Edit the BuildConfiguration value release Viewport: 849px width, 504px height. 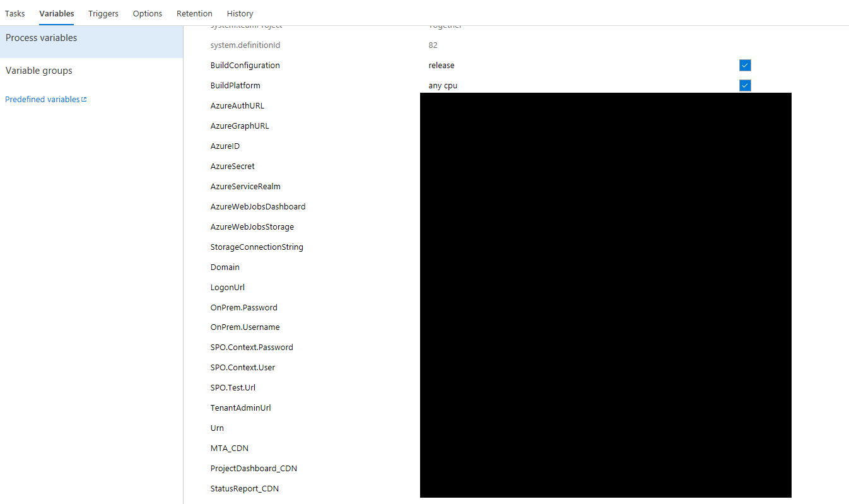click(x=442, y=65)
